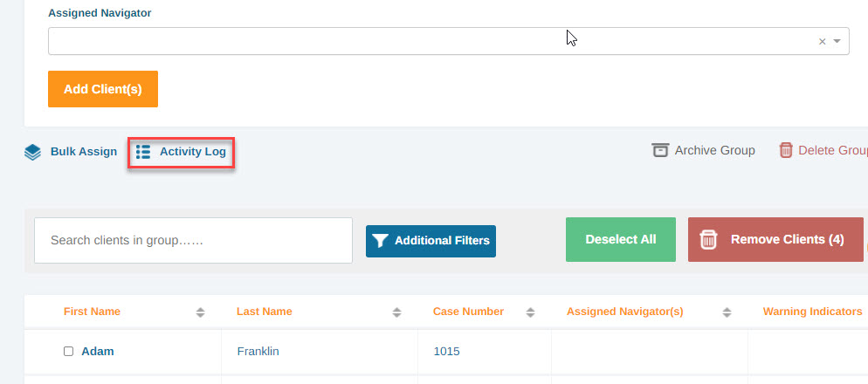This screenshot has height=384, width=868.
Task: Click the Delete Group trash icon
Action: coord(786,150)
